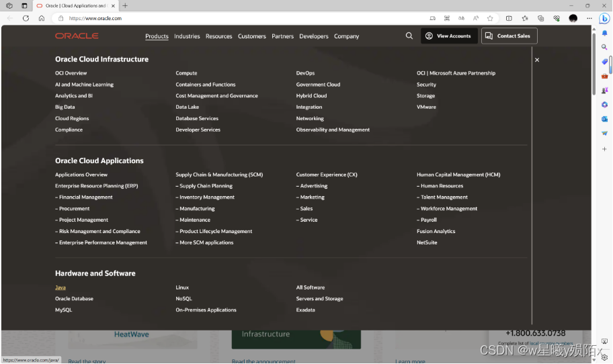The height and width of the screenshot is (364, 613).
Task: Open the VMware link
Action: click(426, 107)
